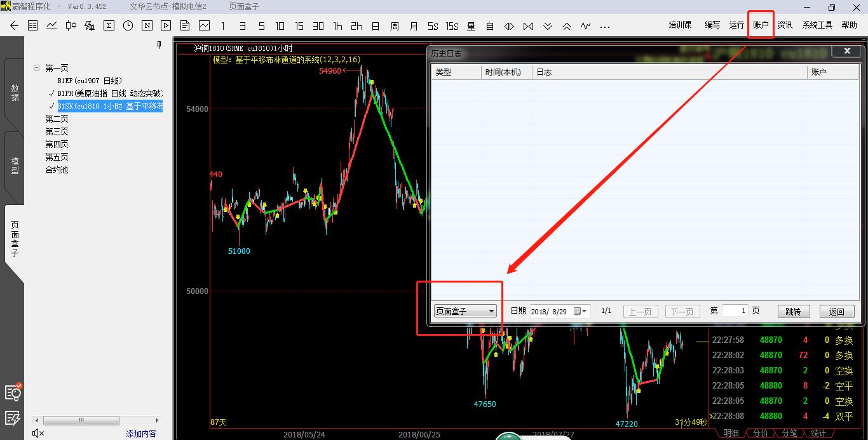Click the 添加内容 link
This screenshot has width=868, height=440.
(141, 434)
